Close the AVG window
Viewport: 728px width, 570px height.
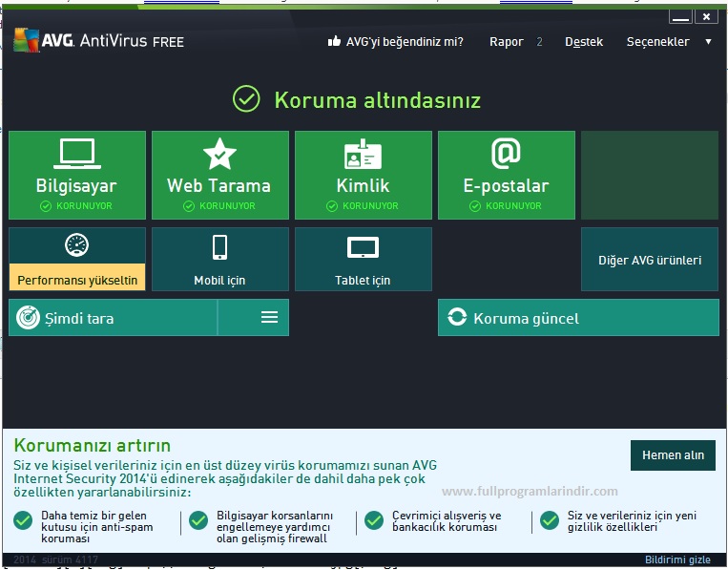tap(706, 17)
